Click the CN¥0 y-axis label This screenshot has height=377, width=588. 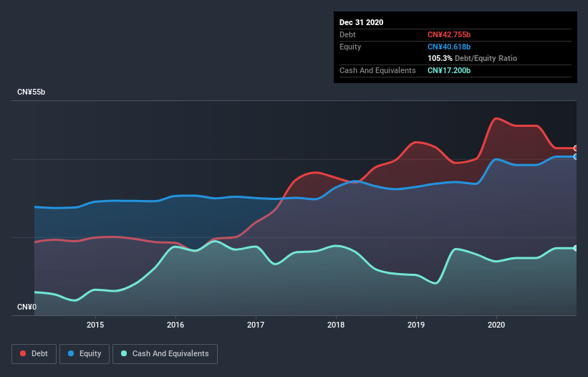point(27,307)
